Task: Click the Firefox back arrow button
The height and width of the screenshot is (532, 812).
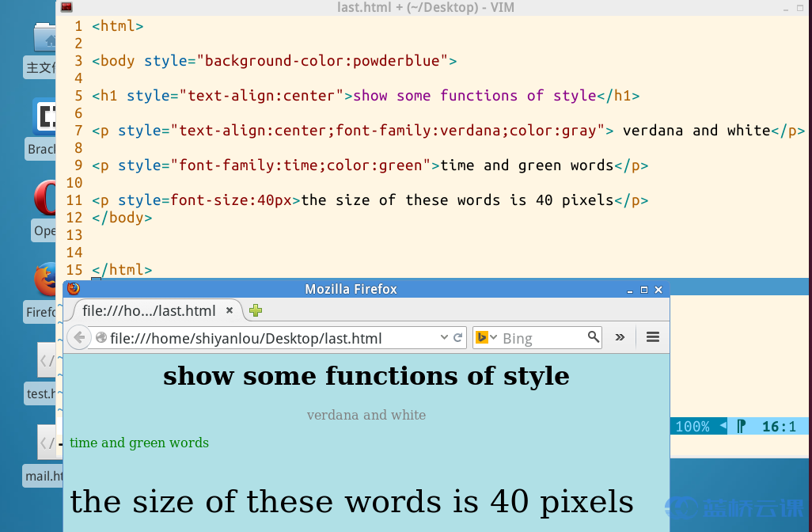Action: (78, 338)
